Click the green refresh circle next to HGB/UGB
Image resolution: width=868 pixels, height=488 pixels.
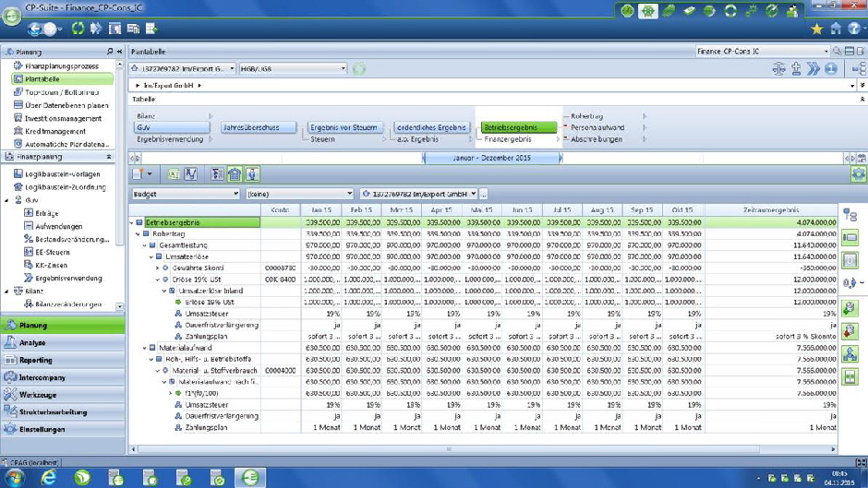click(x=359, y=69)
